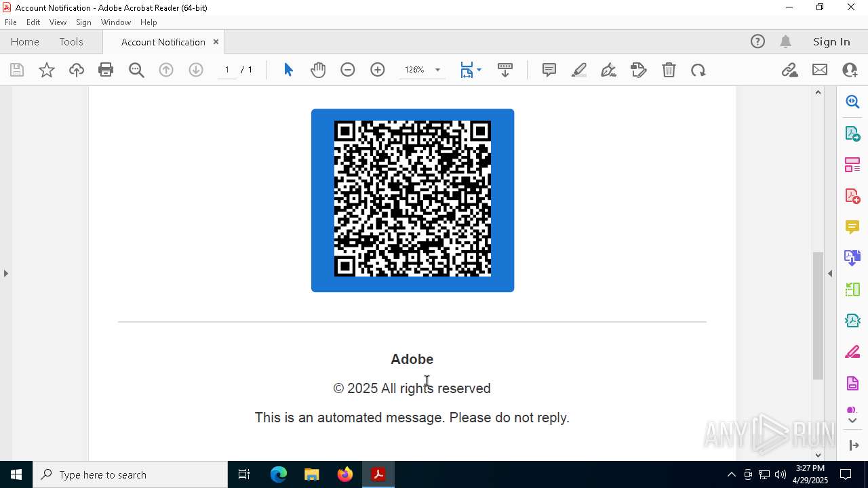Open the Find text magnifier icon
This screenshot has width=868, height=488.
[136, 70]
